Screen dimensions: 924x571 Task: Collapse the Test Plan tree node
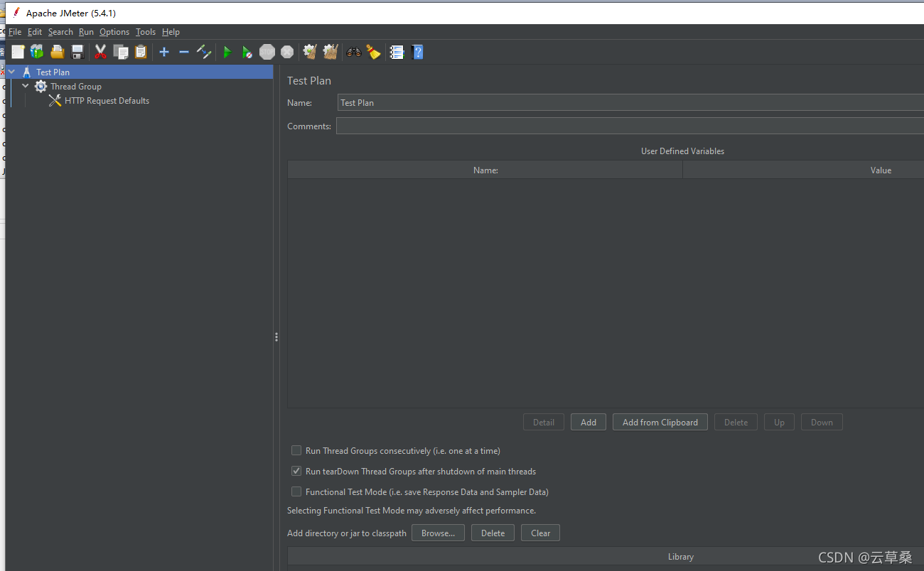11,72
